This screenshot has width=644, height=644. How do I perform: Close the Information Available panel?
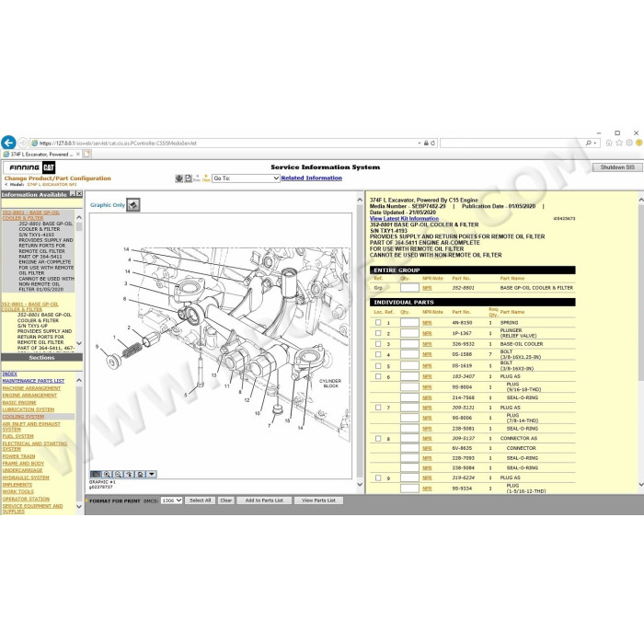79,194
